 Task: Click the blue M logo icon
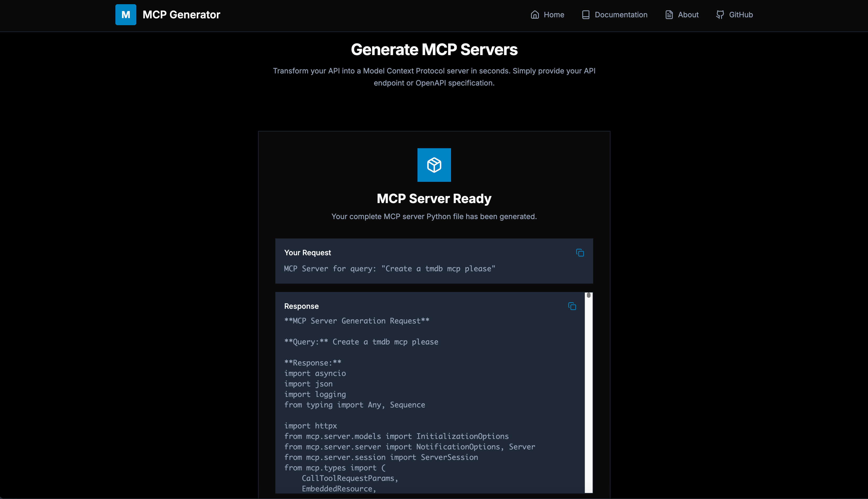point(125,14)
